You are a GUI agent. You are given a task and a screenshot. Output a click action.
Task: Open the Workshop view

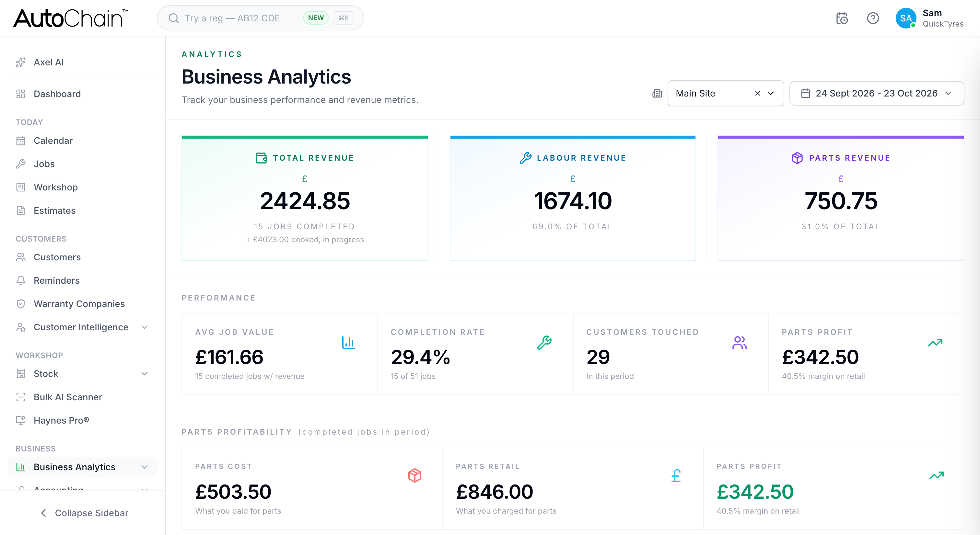click(x=83, y=187)
